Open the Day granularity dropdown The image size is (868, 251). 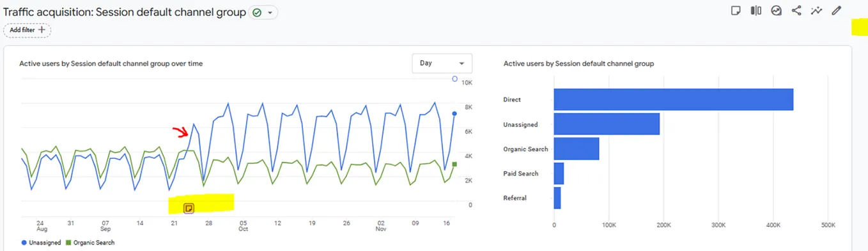click(x=442, y=63)
